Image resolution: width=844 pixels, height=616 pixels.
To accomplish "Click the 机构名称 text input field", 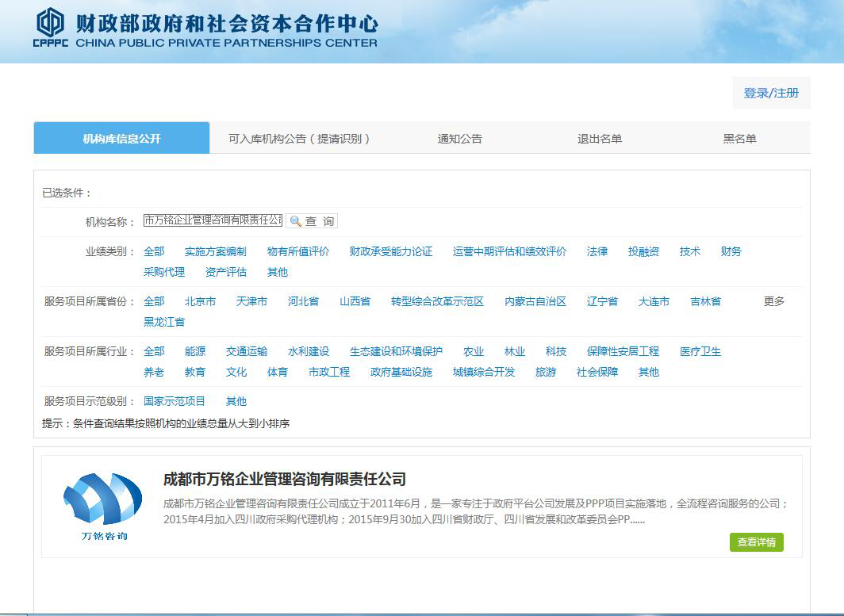I will 213,220.
